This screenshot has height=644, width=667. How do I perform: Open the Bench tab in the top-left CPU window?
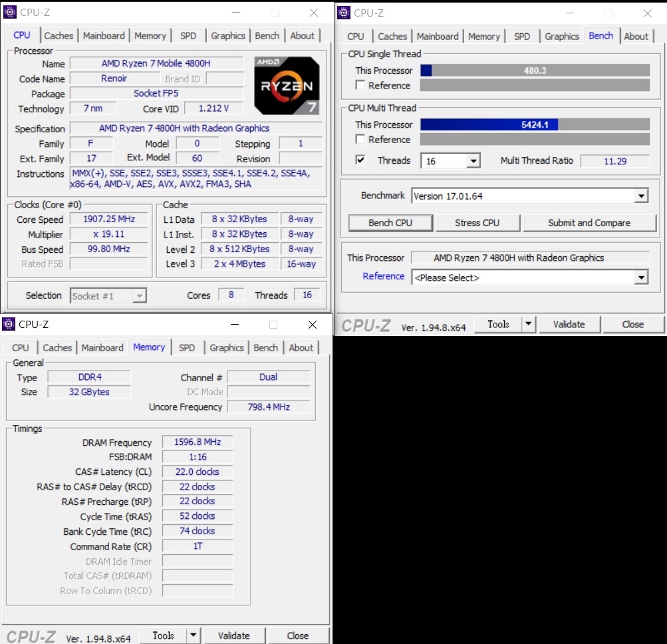point(267,36)
